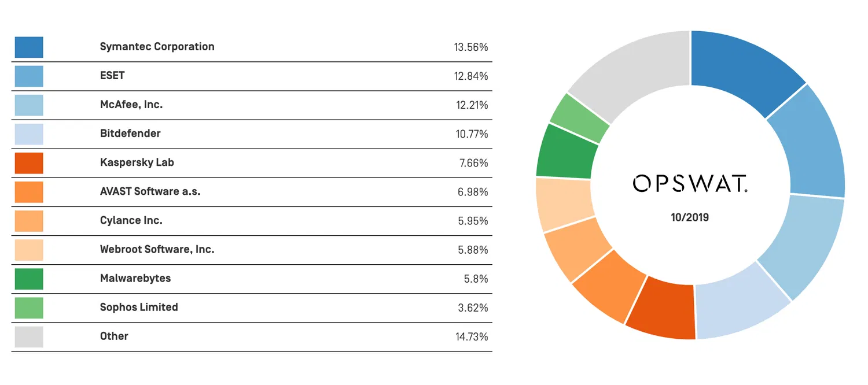Click the McAfee, Inc. light blue swatch
Screen dimensions: 868x385
(29, 105)
